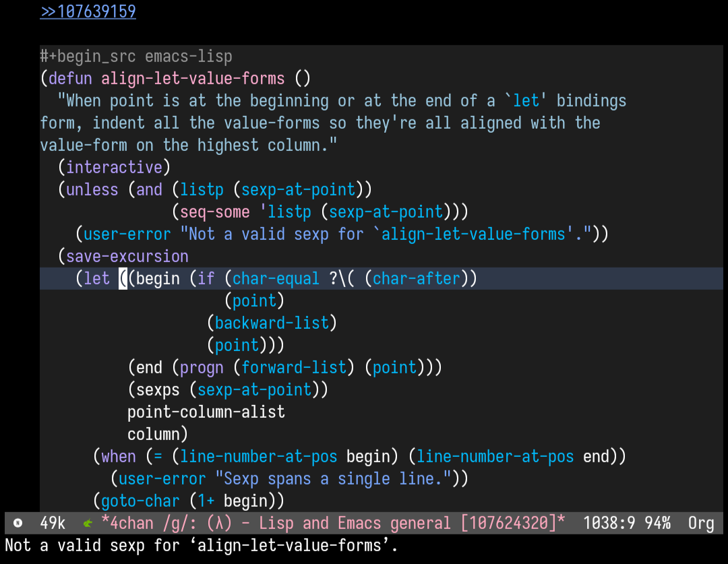Click the when keyword

119,457
